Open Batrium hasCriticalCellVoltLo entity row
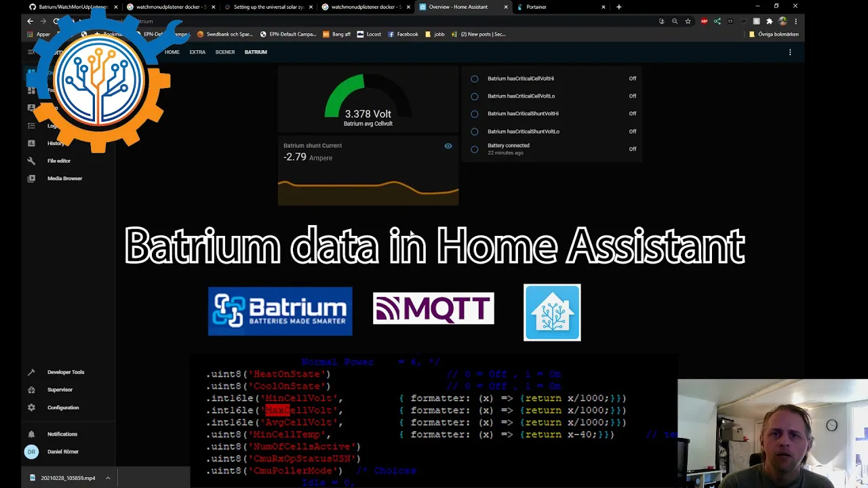Viewport: 868px width, 488px height. pos(553,96)
